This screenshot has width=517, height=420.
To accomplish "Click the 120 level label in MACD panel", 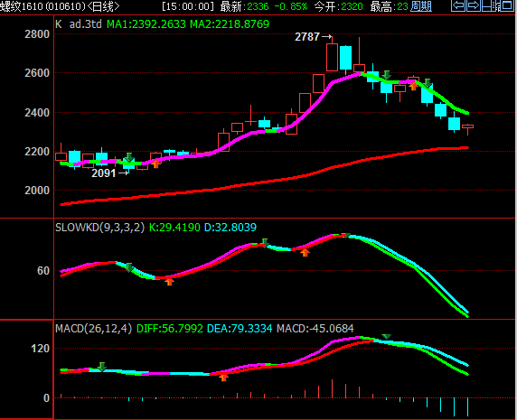I will pos(41,349).
